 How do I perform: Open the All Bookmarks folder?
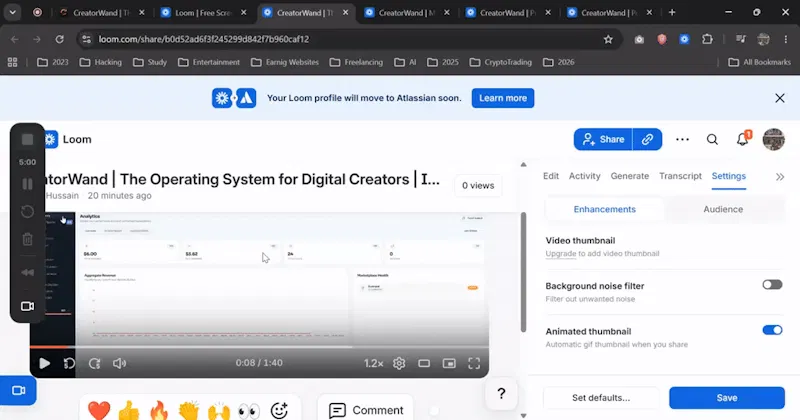759,62
